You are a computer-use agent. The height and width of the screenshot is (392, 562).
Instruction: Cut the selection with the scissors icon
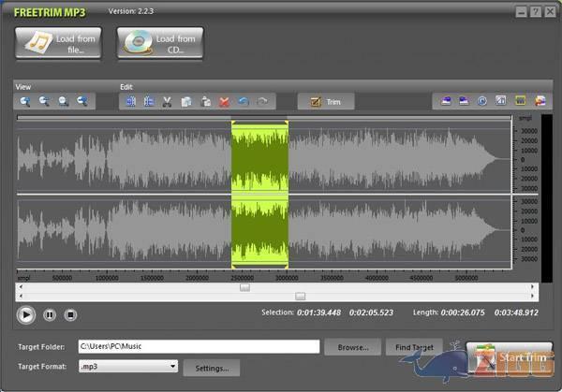click(167, 102)
